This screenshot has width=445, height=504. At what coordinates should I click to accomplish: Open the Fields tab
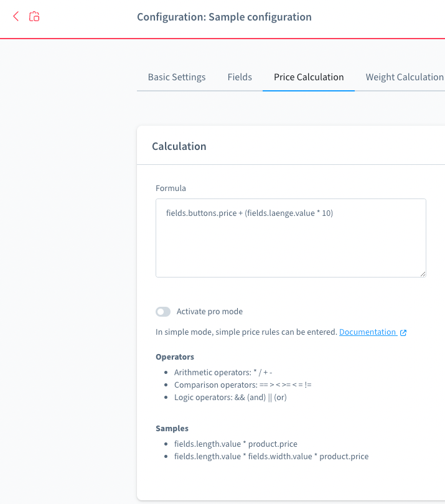coord(240,77)
